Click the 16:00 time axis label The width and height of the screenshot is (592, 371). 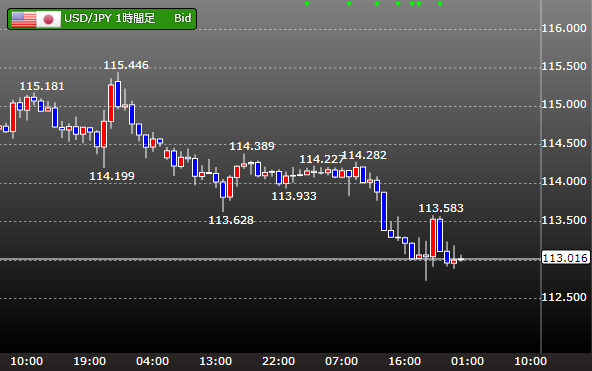click(404, 361)
